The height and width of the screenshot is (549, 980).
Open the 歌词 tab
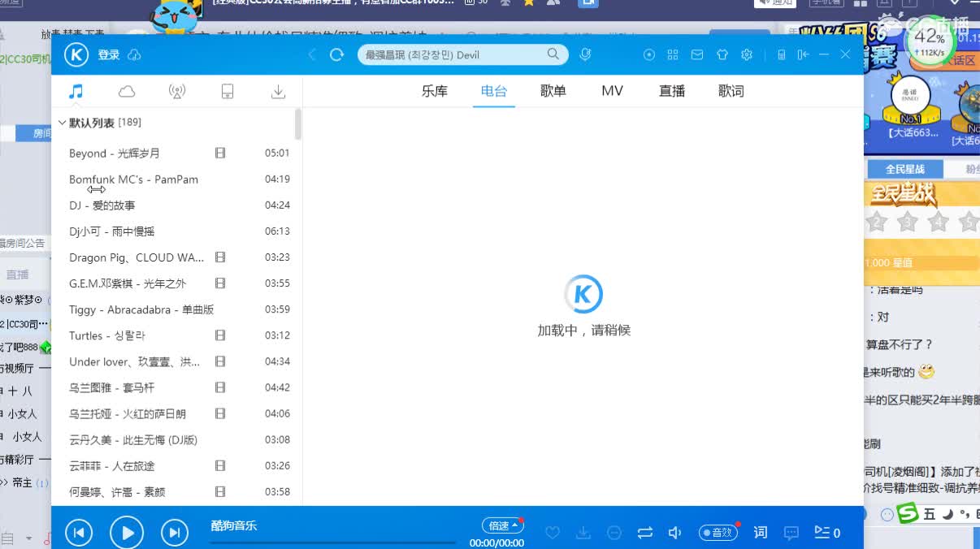pyautogui.click(x=731, y=91)
